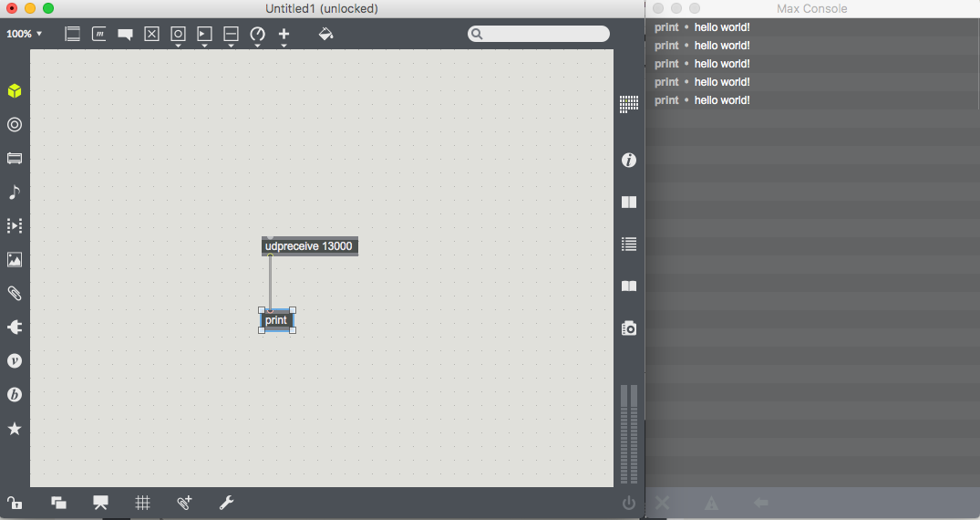The image size is (980, 520).
Task: Open the Plug-ins browser icon
Action: 15,327
